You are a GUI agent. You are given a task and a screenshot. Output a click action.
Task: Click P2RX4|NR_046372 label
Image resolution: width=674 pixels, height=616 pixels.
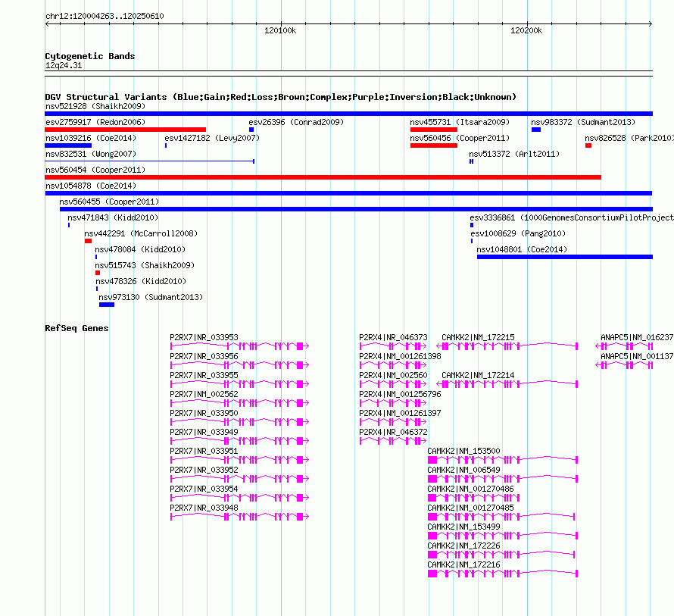(x=393, y=433)
